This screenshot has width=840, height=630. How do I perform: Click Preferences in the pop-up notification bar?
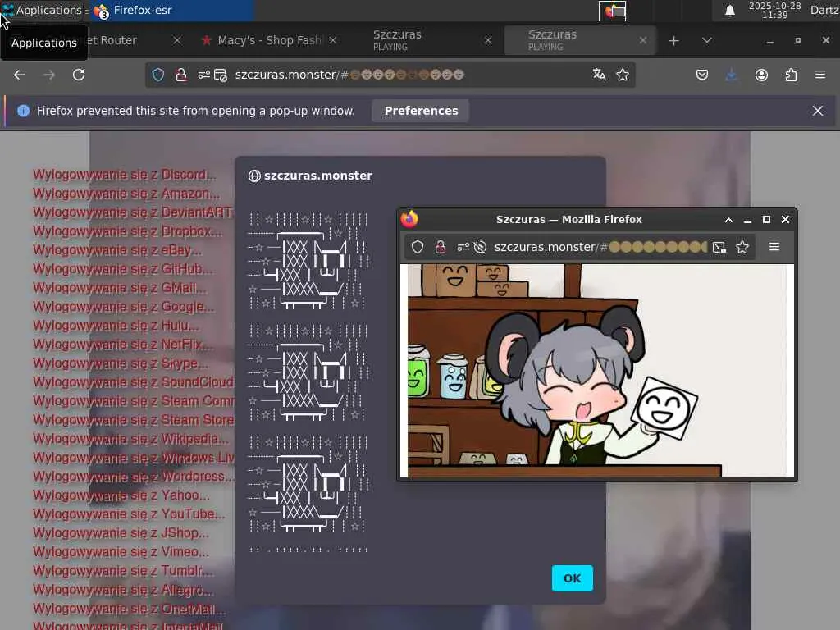tap(421, 111)
